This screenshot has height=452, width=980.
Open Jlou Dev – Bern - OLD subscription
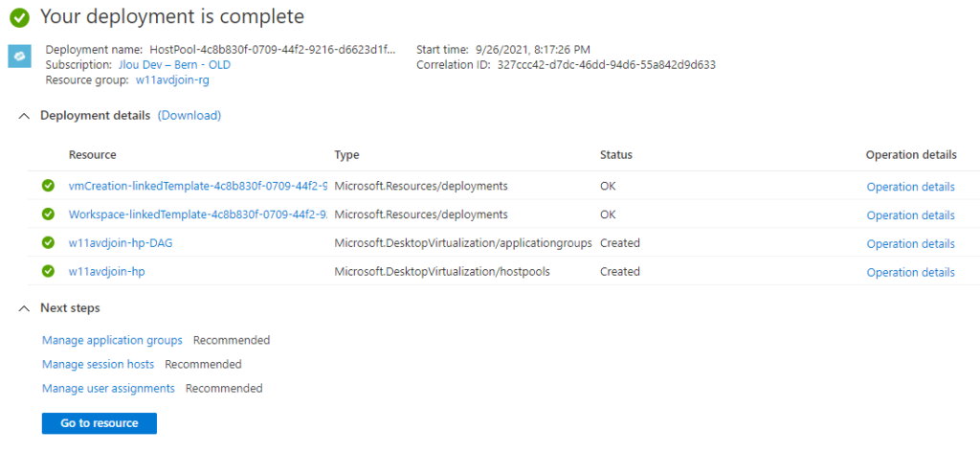click(x=175, y=64)
